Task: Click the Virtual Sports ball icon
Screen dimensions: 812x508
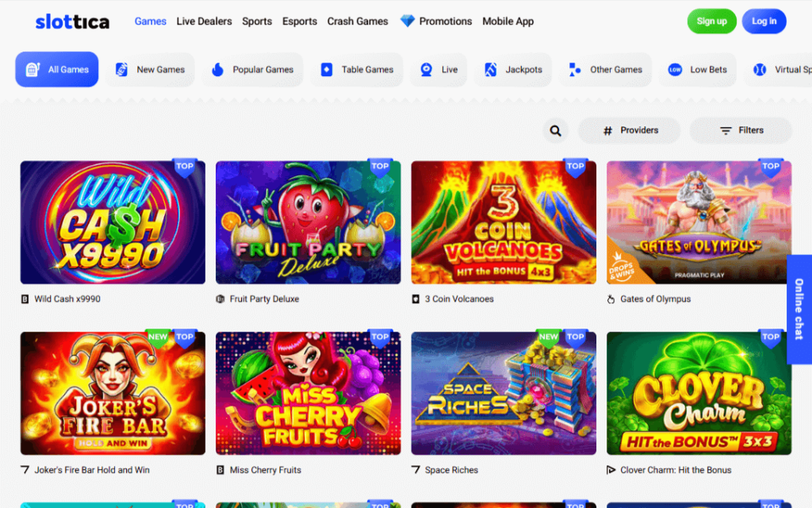Action: pyautogui.click(x=759, y=70)
